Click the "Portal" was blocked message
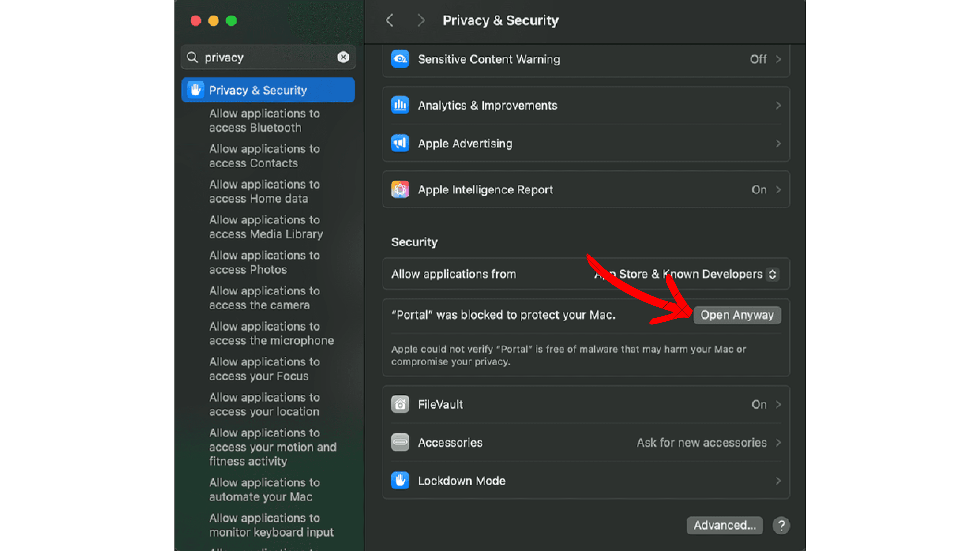 [x=503, y=315]
